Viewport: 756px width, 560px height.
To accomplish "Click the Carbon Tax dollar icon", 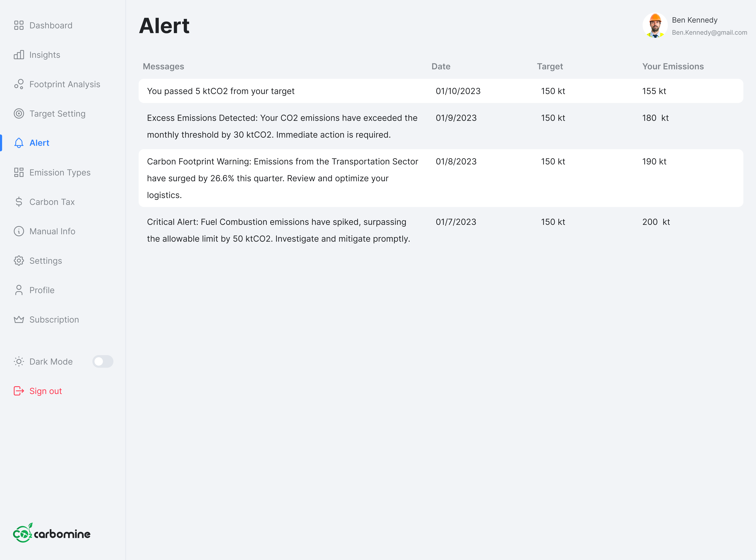I will [19, 202].
